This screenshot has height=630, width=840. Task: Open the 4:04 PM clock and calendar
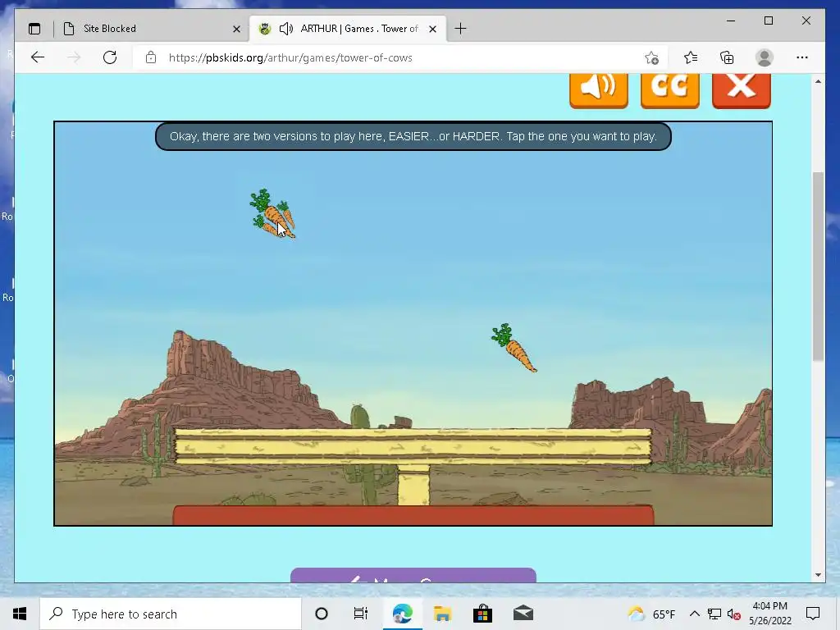click(769, 614)
